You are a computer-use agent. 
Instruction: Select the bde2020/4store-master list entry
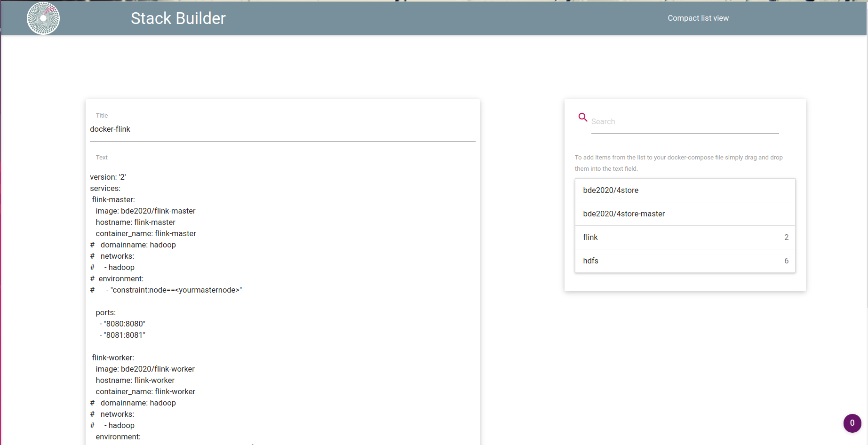coord(685,214)
